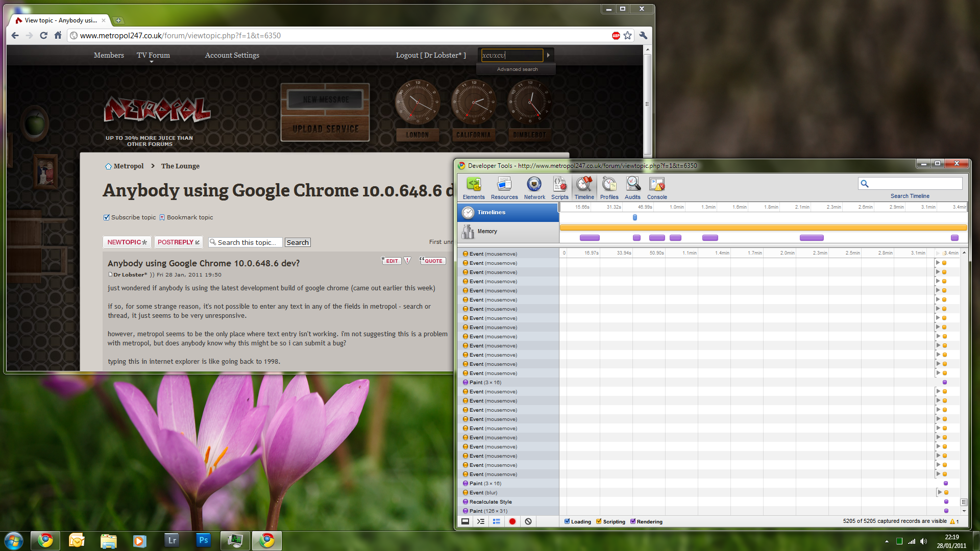Select the Recalculate Style record row
This screenshot has height=551, width=980.
tap(508, 502)
